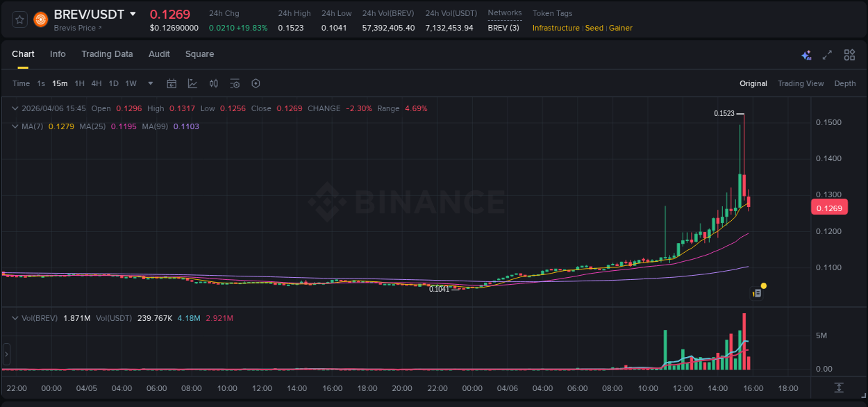Click the 24h Vol(USDT) value
This screenshot has height=407, width=868.
click(x=449, y=28)
